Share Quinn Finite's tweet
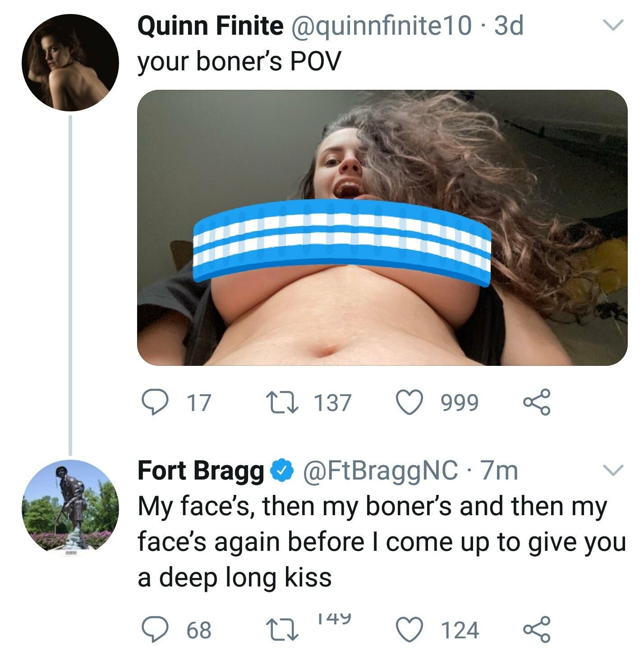 [x=537, y=402]
